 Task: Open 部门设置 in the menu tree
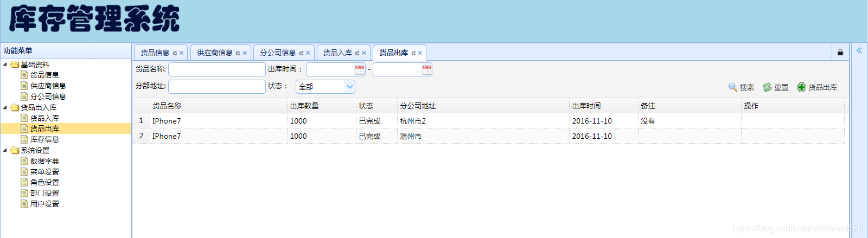pos(44,193)
